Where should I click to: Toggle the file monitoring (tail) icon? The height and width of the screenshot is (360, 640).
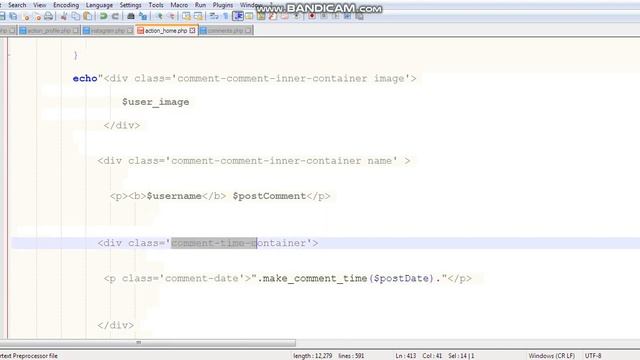point(297,16)
